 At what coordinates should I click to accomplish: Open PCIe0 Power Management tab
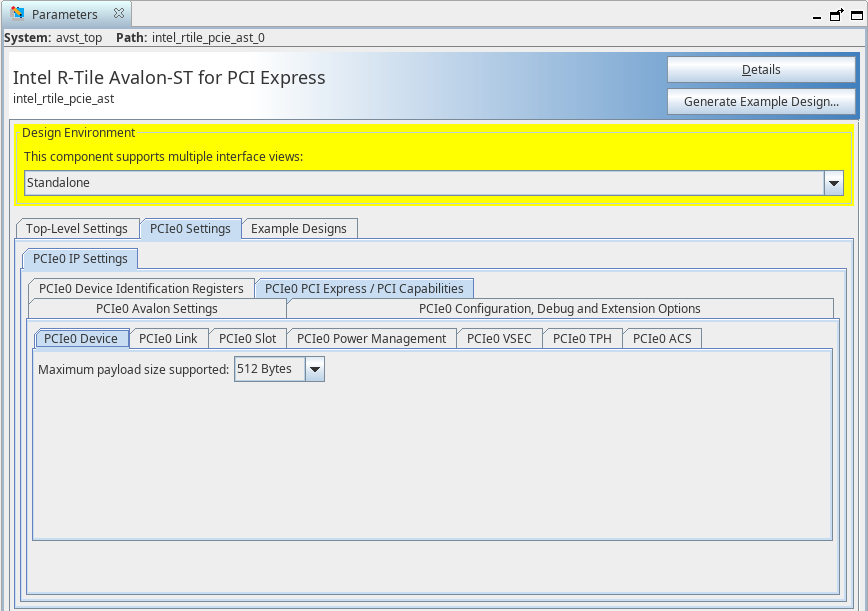click(371, 339)
